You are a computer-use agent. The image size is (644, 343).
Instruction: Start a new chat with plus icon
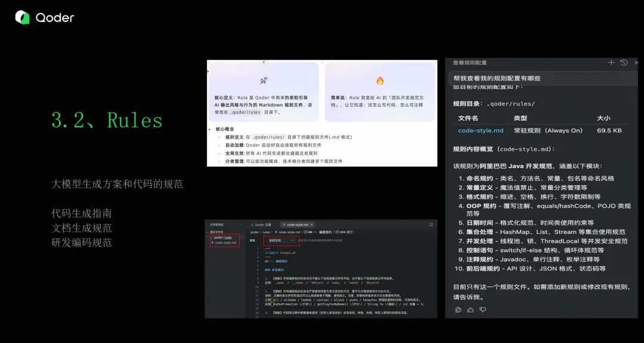pos(611,63)
